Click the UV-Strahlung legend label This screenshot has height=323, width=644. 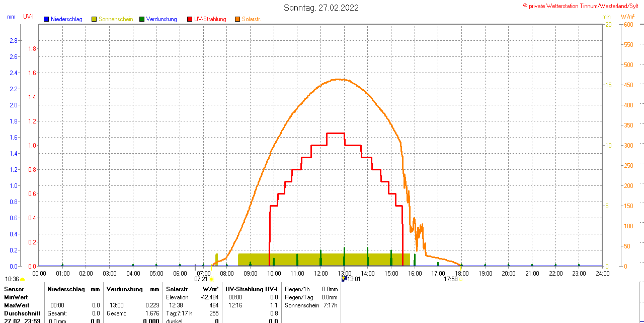click(210, 19)
